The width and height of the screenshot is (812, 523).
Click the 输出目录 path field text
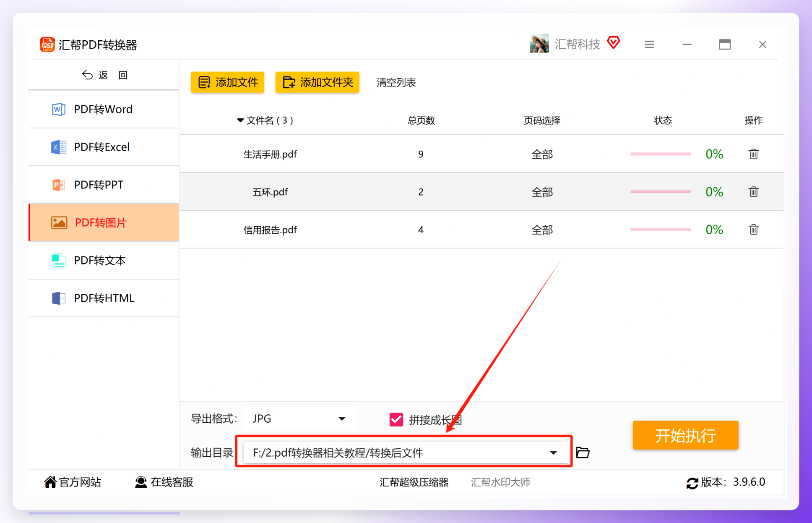click(x=338, y=453)
